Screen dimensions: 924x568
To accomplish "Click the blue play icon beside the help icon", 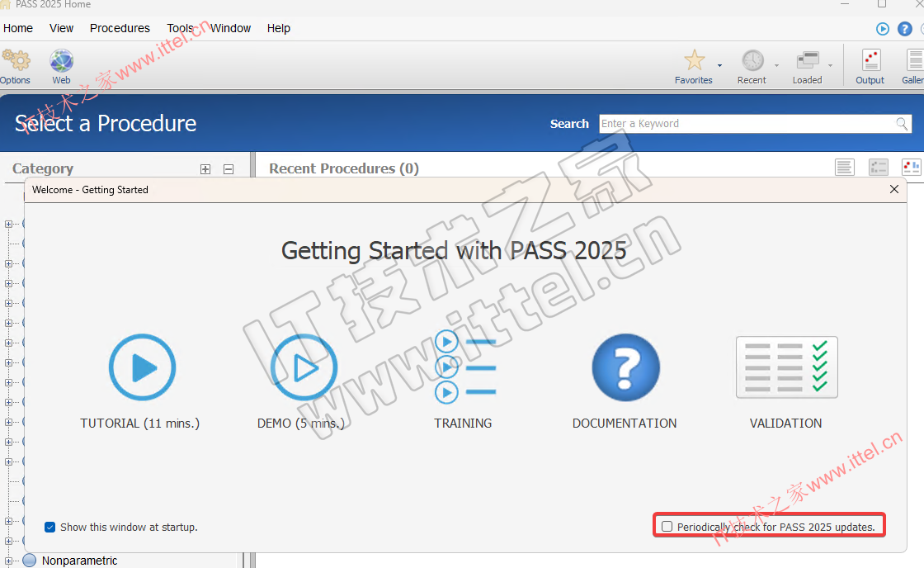I will [882, 28].
